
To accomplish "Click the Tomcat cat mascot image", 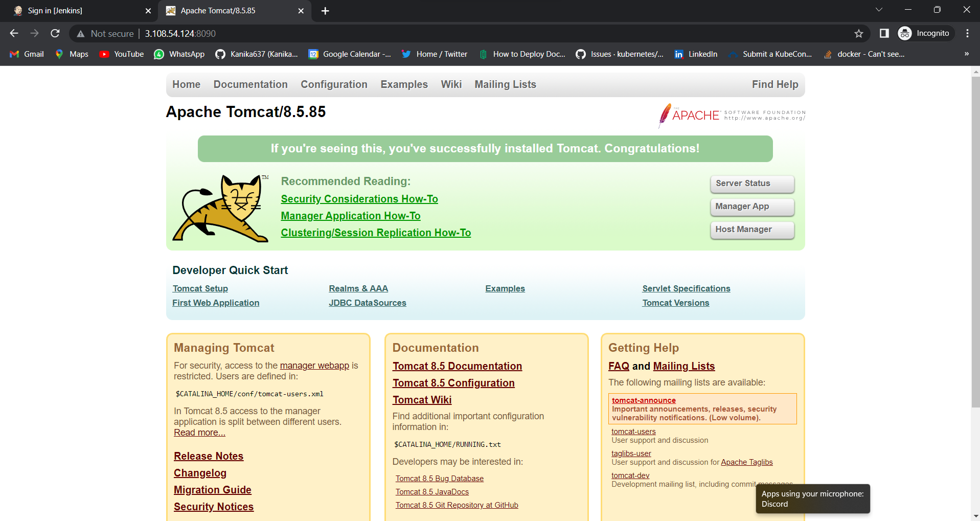I will click(221, 208).
